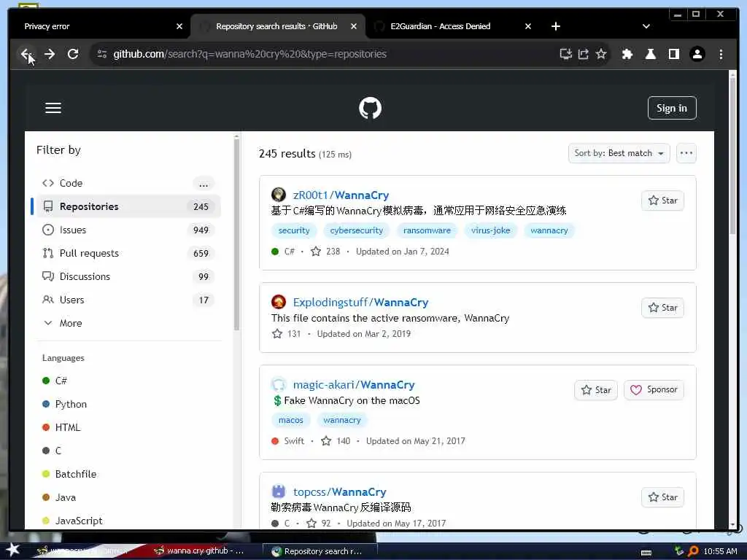Close the Repository search results tab
Viewport: 747px width, 560px height.
coord(354,26)
